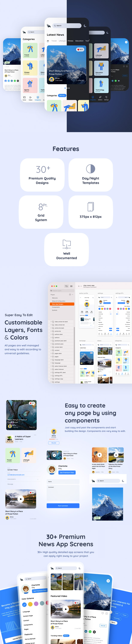Toggle night mode on the dark Lifestyle phone
132x644 pixels.
[108, 33]
